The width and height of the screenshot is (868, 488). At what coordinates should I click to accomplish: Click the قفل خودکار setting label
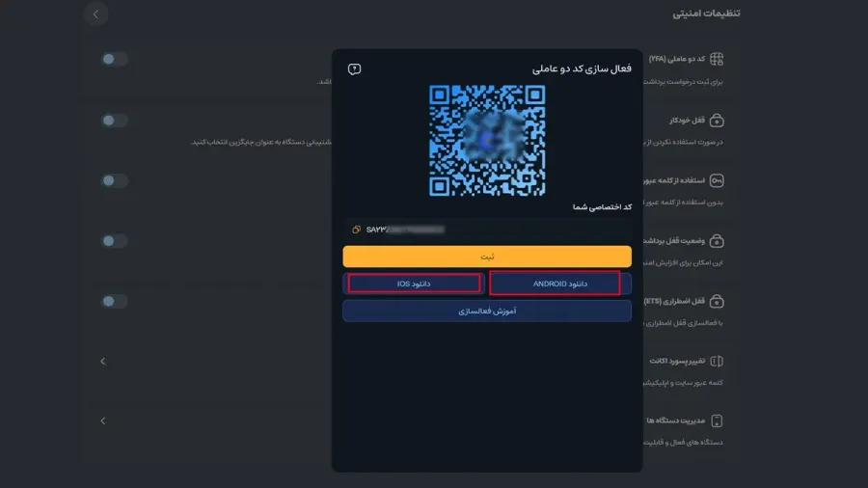pyautogui.click(x=687, y=120)
